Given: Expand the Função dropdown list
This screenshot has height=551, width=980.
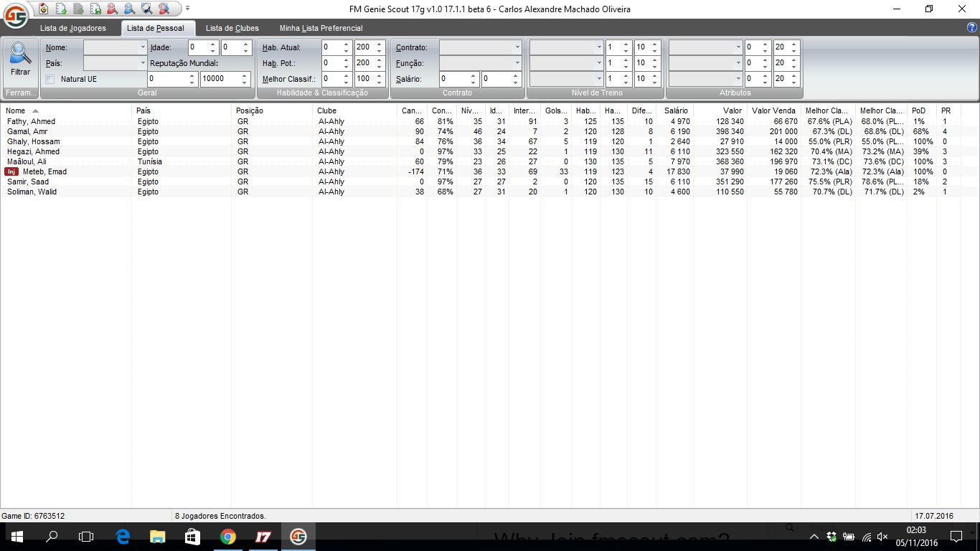Looking at the screenshot, I should [517, 63].
